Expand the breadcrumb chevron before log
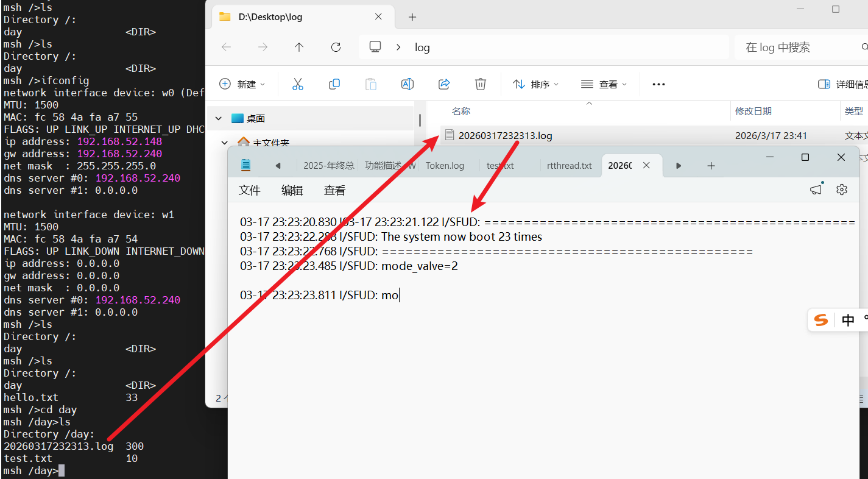This screenshot has height=479, width=868. pos(398,47)
